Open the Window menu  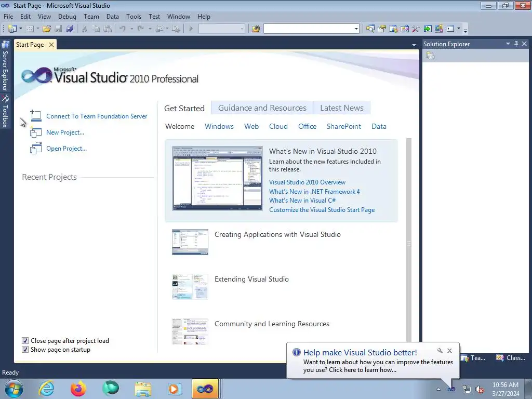179,16
